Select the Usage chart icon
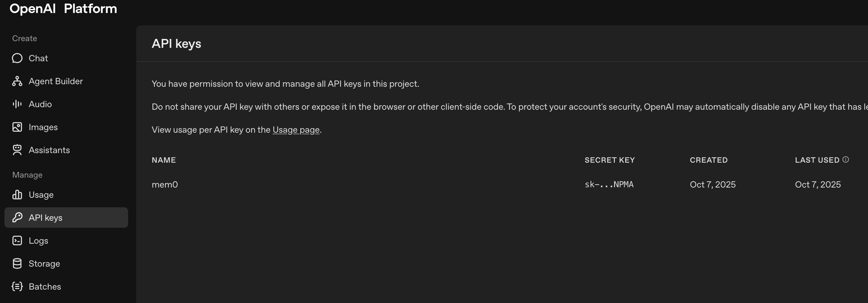Screen dimensions: 868x303 (17, 195)
